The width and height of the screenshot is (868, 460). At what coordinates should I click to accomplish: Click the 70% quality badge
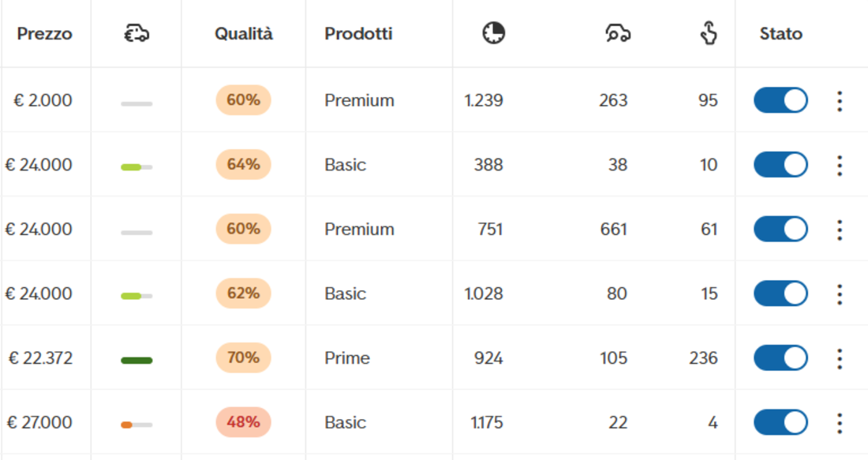[x=243, y=357]
